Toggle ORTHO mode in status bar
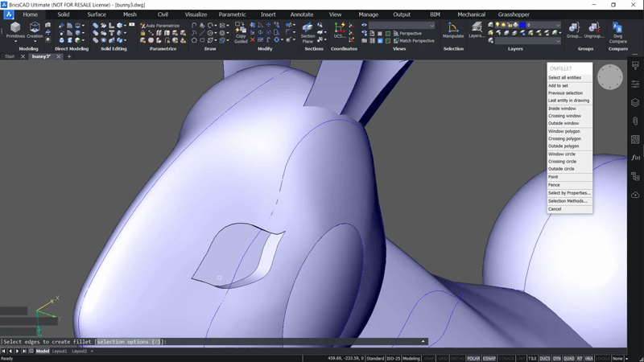The width and height of the screenshot is (644, 362). (457, 358)
